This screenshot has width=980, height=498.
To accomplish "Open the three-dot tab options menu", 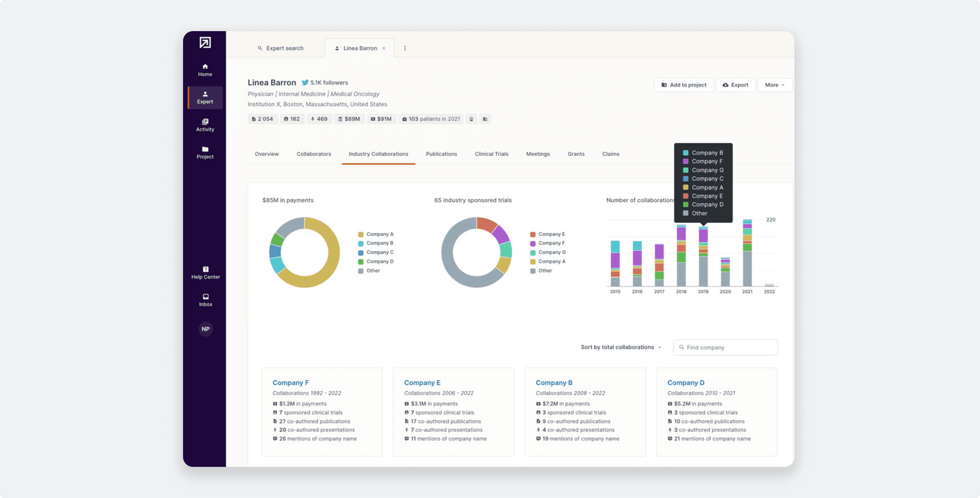I will (x=405, y=48).
